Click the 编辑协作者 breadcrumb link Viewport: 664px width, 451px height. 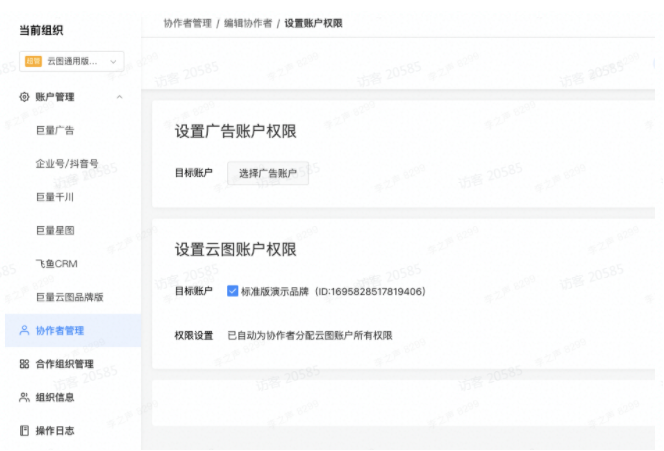click(x=248, y=23)
